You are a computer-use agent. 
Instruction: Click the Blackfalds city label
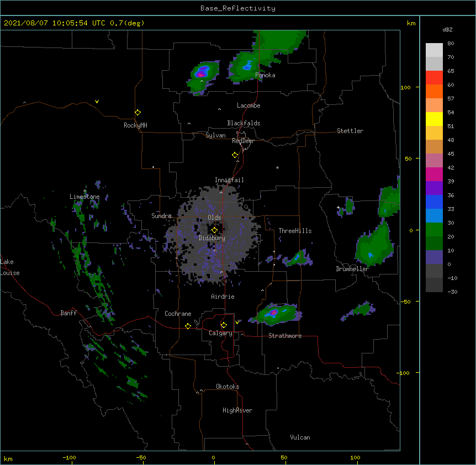pos(244,123)
